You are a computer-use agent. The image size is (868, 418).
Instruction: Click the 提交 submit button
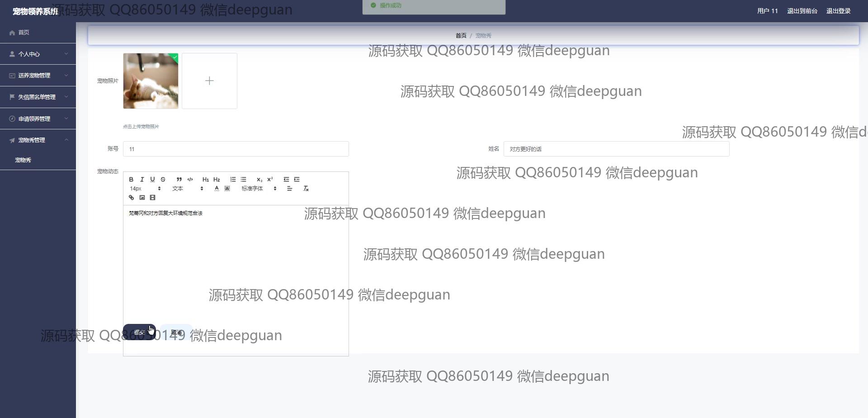coord(139,332)
